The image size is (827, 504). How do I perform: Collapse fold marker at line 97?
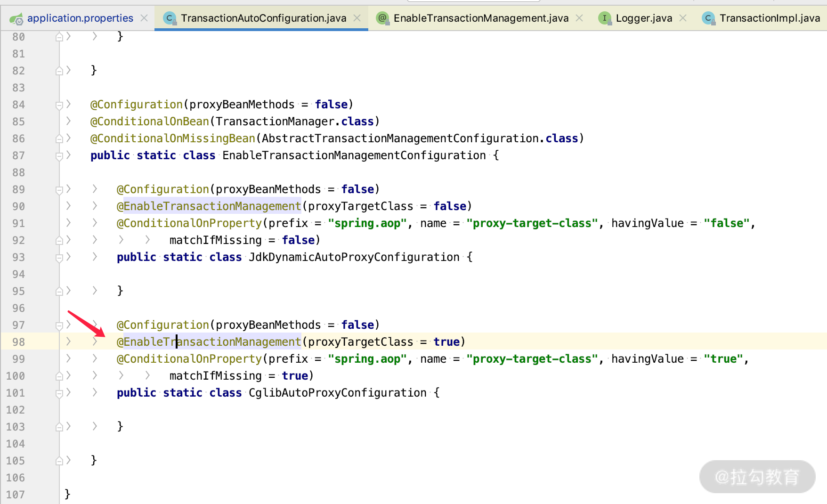(x=59, y=325)
